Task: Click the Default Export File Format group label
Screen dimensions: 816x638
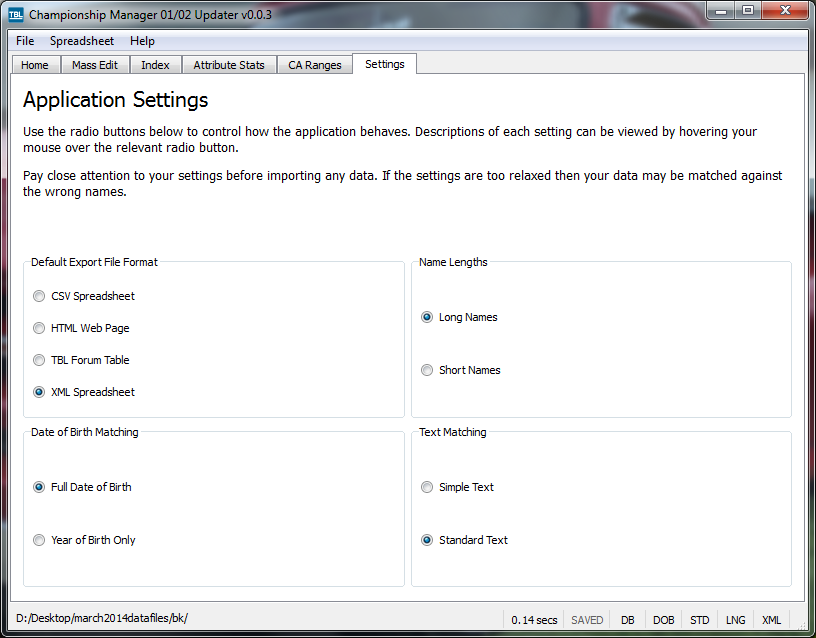Action: (x=94, y=262)
